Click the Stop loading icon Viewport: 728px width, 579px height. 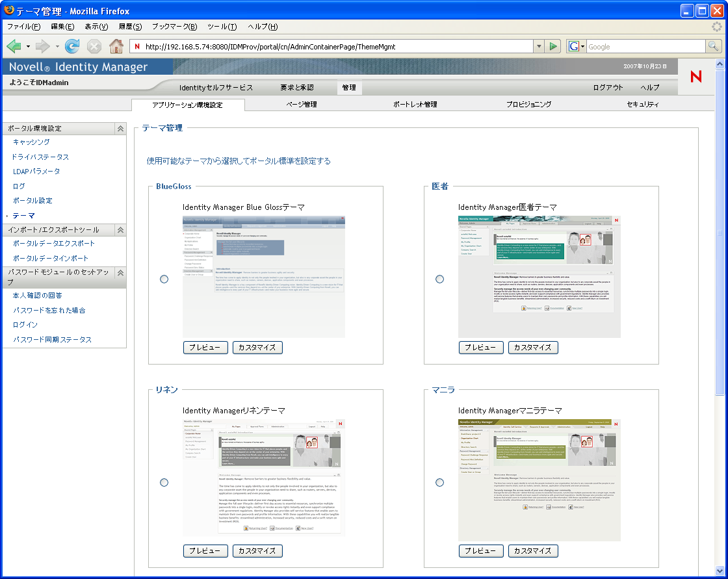[x=94, y=46]
